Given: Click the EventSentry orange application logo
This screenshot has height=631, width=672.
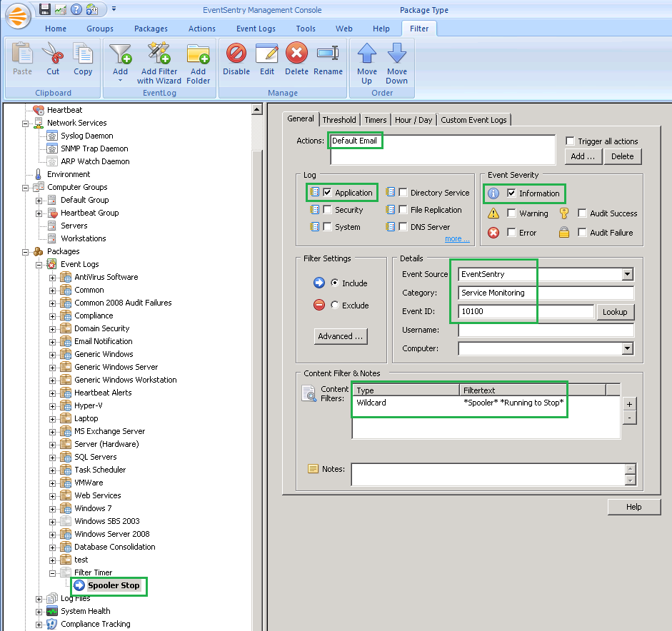Looking at the screenshot, I should (x=18, y=16).
